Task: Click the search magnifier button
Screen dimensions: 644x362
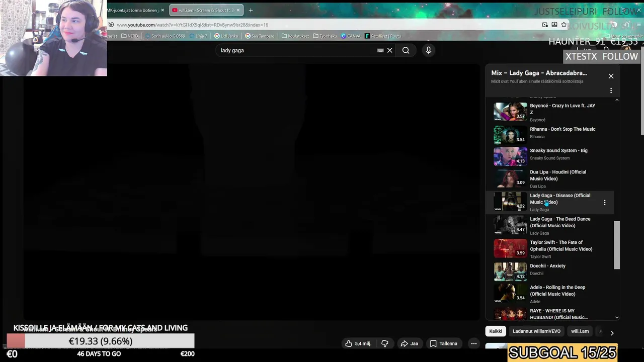Action: click(x=406, y=50)
